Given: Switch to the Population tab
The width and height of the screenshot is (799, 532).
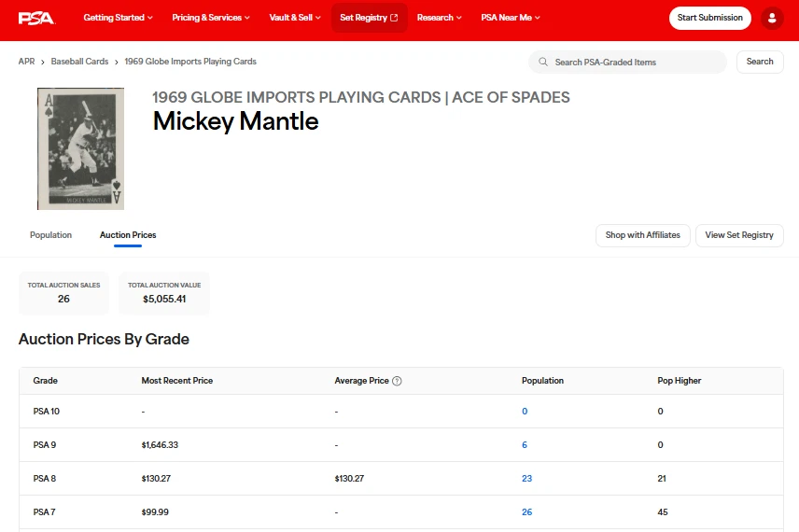Looking at the screenshot, I should [51, 235].
